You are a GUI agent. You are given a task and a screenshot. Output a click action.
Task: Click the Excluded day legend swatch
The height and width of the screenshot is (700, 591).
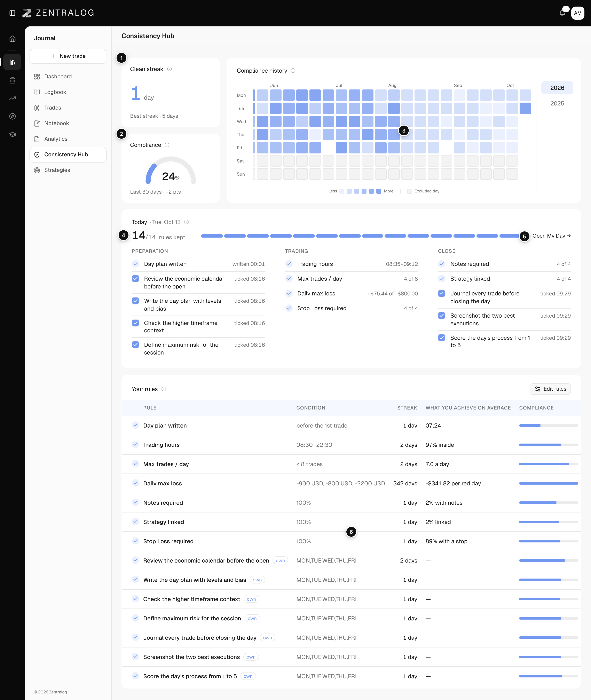pyautogui.click(x=409, y=191)
